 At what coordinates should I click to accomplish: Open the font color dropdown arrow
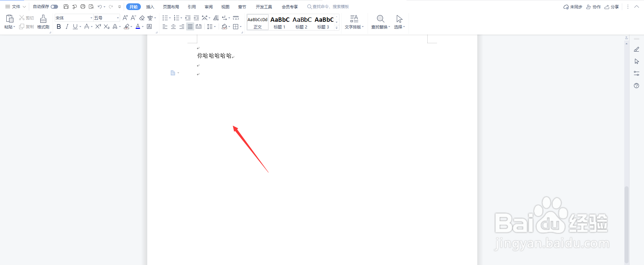[x=143, y=27]
